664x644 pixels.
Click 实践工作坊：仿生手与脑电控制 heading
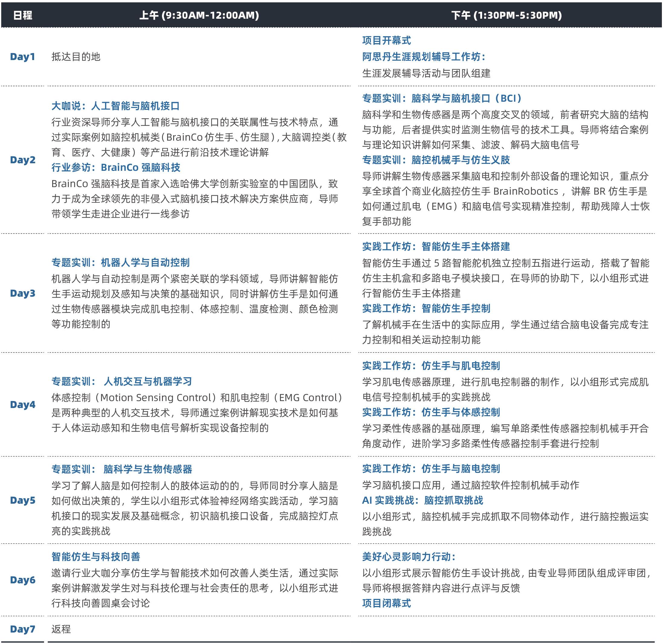click(x=431, y=469)
